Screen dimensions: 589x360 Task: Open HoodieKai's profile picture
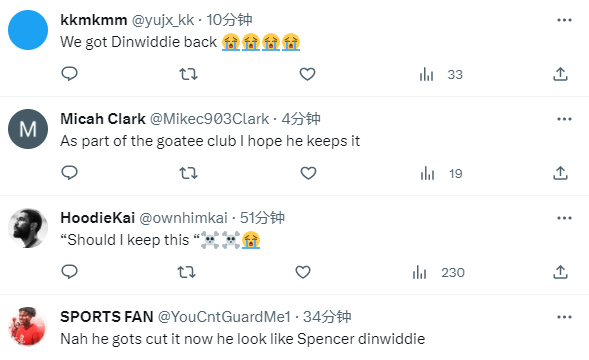tap(28, 228)
